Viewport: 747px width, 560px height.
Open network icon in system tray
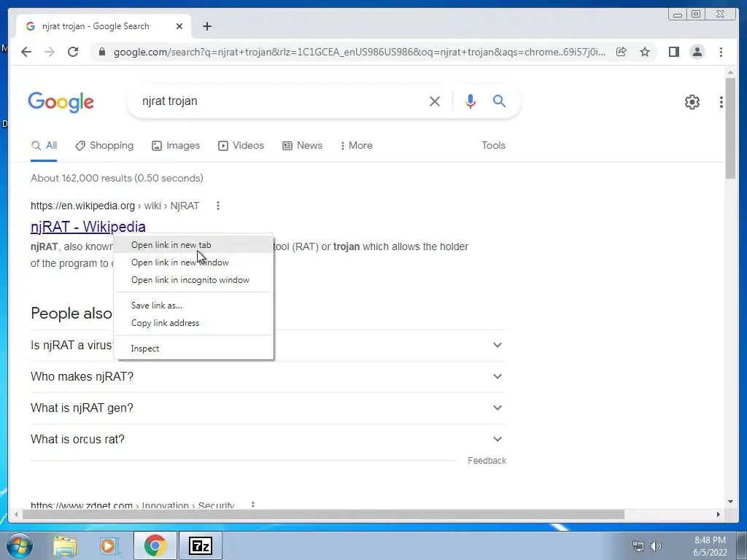(x=638, y=546)
